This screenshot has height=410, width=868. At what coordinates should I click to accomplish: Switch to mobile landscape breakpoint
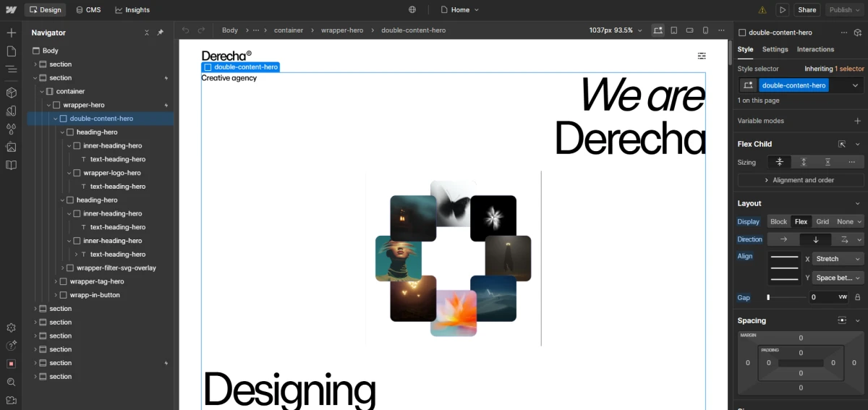[x=689, y=30]
